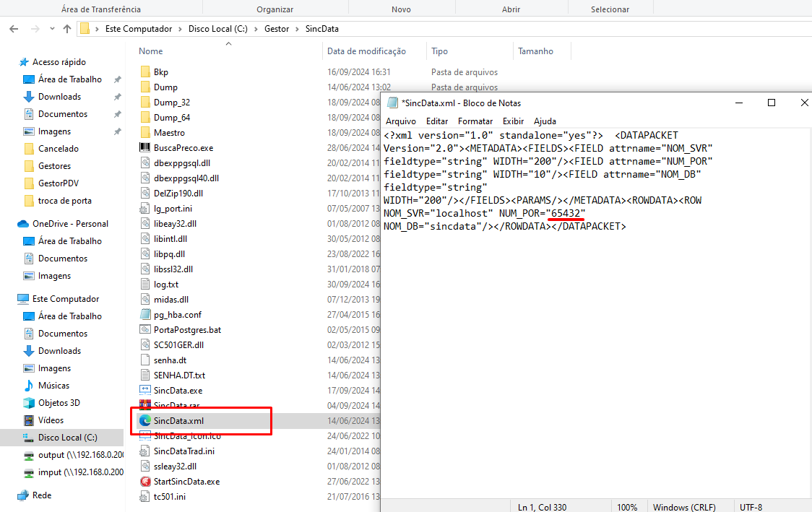The image size is (812, 512).
Task: Click the Objetos 3D icon in sidebar
Action: tap(29, 403)
